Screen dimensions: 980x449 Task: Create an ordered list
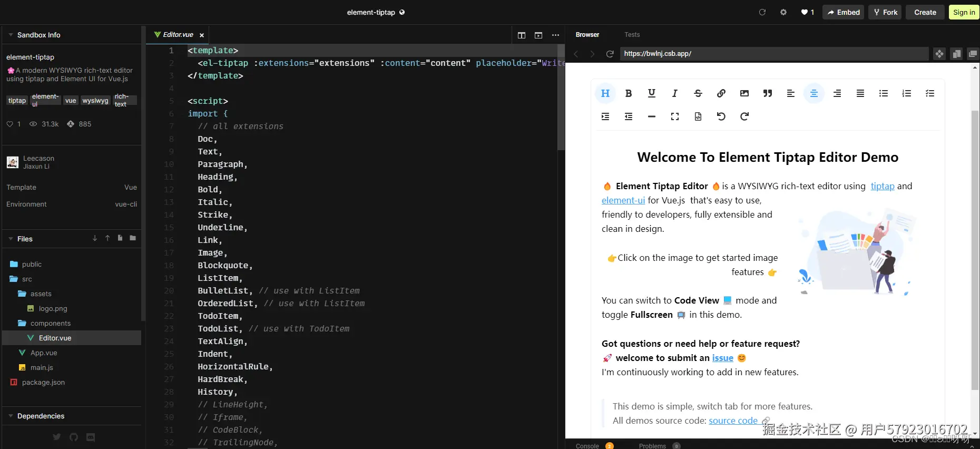(907, 93)
